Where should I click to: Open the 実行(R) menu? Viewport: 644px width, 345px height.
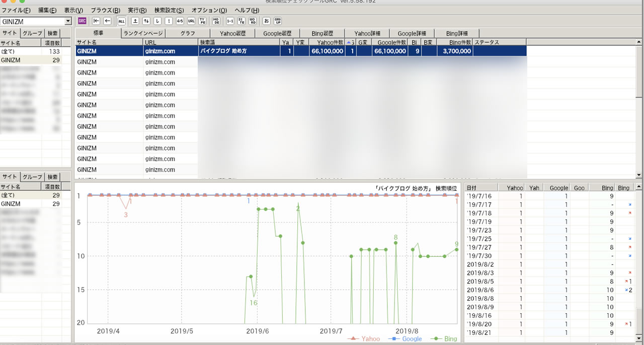(x=137, y=10)
